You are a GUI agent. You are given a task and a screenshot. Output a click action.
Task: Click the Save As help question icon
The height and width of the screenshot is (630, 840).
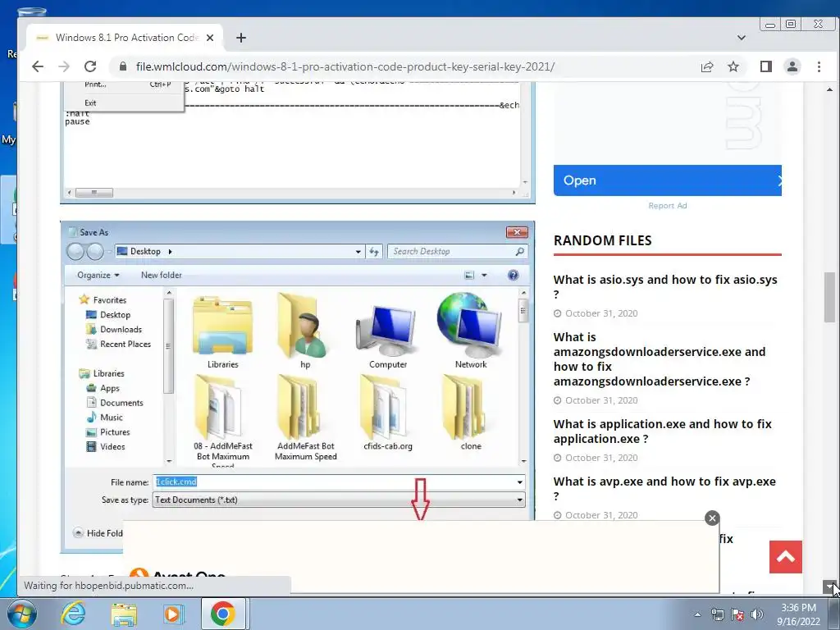513,275
